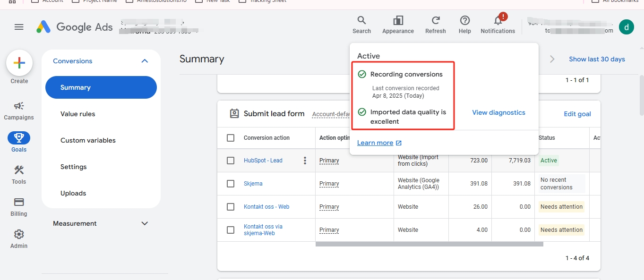The image size is (644, 280).
Task: Click the Create plus button
Action: tap(19, 63)
